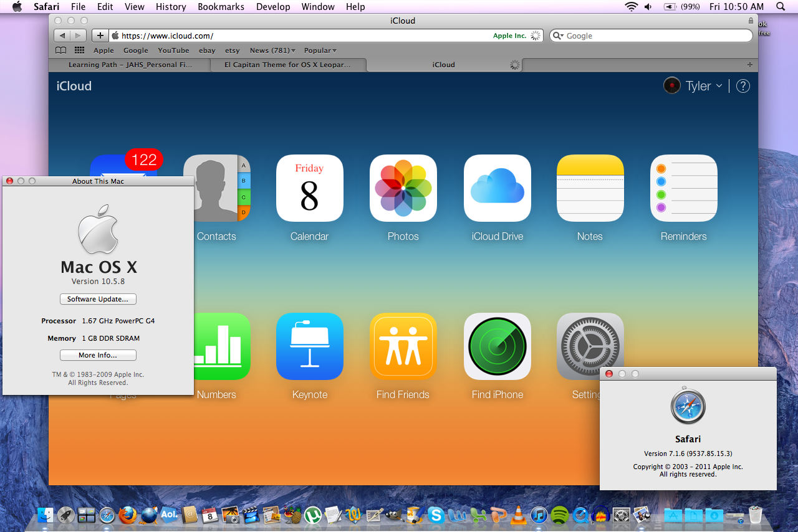Open System Preferences in the Dock
The height and width of the screenshot is (532, 798).
621,515
